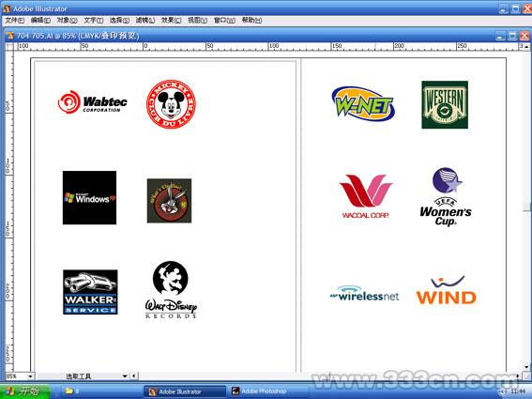Select the Windows XP black logo

point(89,198)
